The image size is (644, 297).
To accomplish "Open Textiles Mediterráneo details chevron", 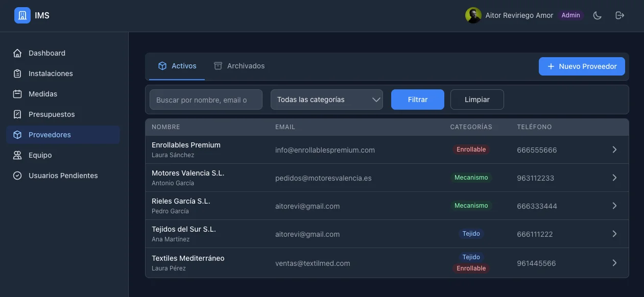I will (x=614, y=263).
